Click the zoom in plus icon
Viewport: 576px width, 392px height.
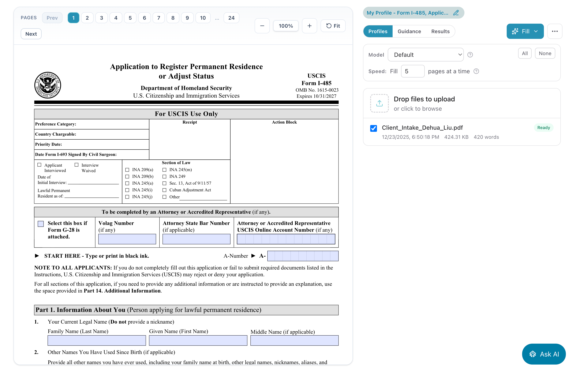coord(309,26)
